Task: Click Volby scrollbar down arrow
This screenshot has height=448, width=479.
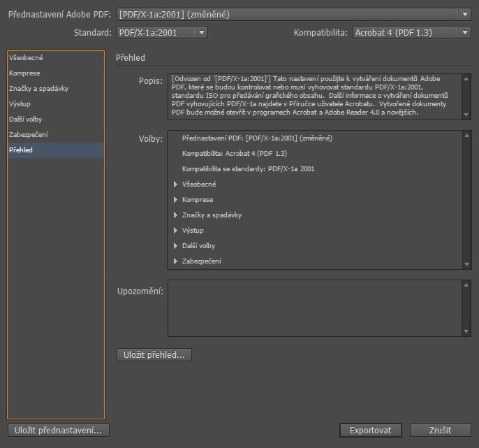Action: point(466,264)
